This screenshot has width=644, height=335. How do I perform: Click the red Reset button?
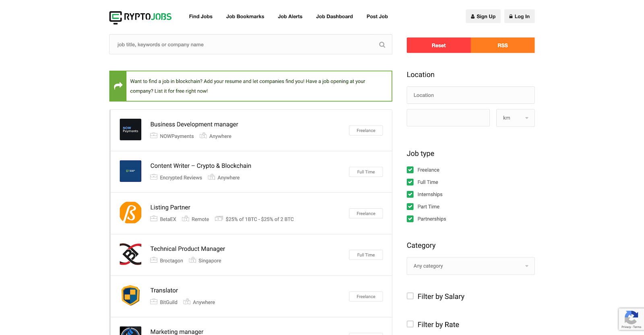click(439, 45)
